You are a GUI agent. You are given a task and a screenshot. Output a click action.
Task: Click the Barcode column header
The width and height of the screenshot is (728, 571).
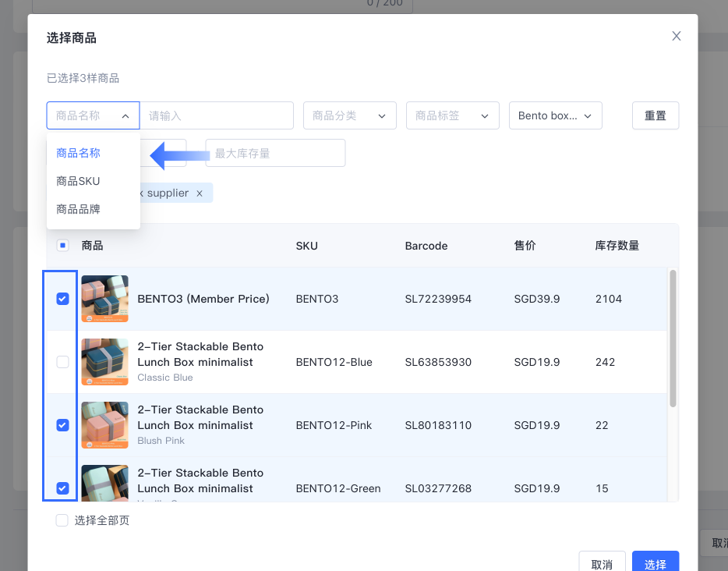coord(426,246)
